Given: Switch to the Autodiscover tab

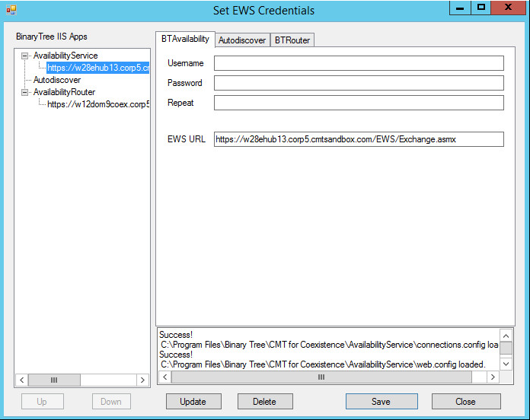Looking at the screenshot, I should tap(241, 40).
